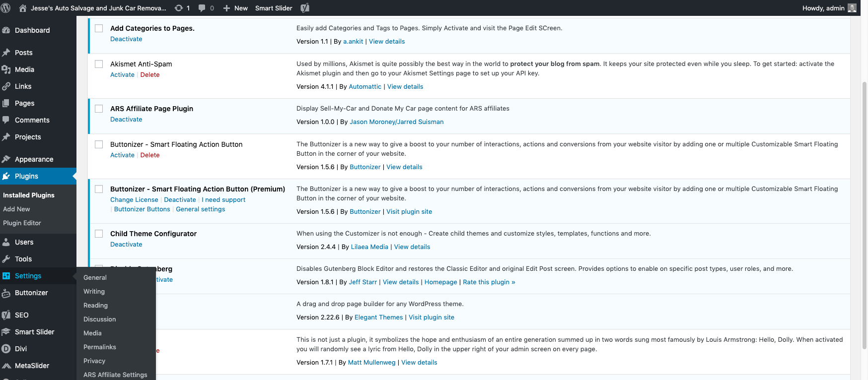
Task: View details for Akismet Anti-Spam
Action: (x=405, y=87)
